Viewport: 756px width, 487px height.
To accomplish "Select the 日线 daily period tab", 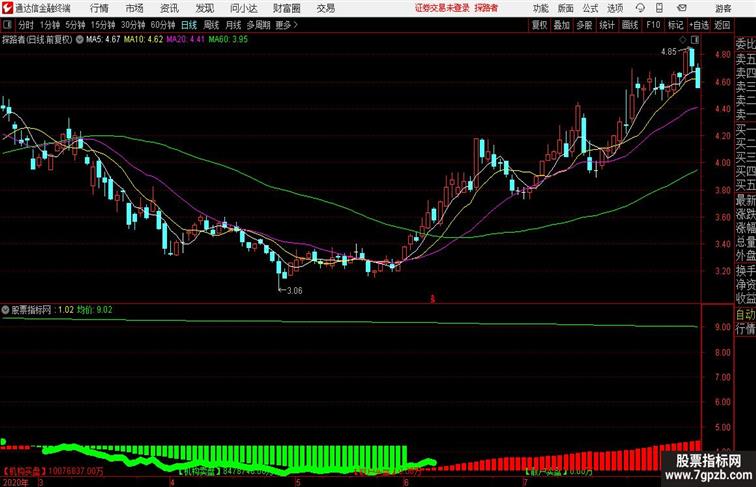I will pyautogui.click(x=189, y=25).
